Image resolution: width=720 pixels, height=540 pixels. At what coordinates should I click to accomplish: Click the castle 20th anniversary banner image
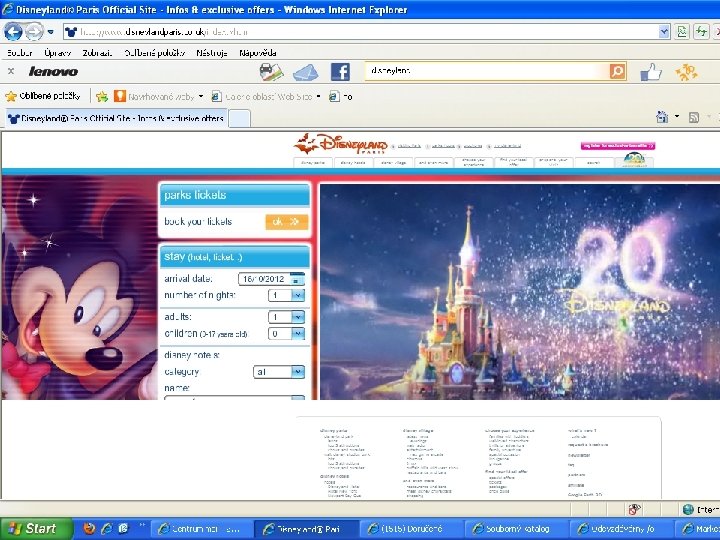[x=519, y=292]
